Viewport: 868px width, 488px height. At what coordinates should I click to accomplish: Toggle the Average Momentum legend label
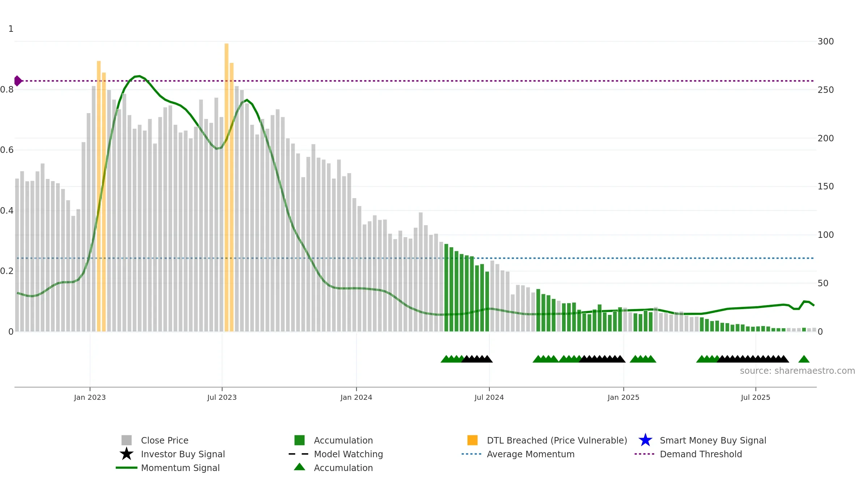point(531,454)
